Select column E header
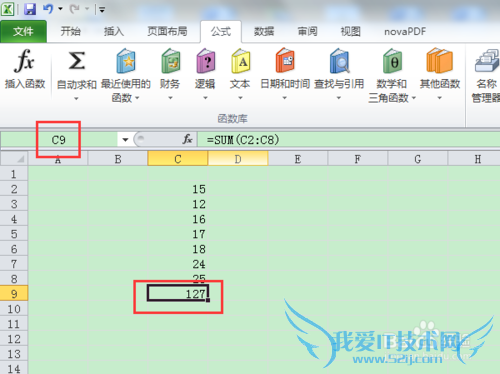Viewport: 500px width, 374px height. (x=298, y=159)
